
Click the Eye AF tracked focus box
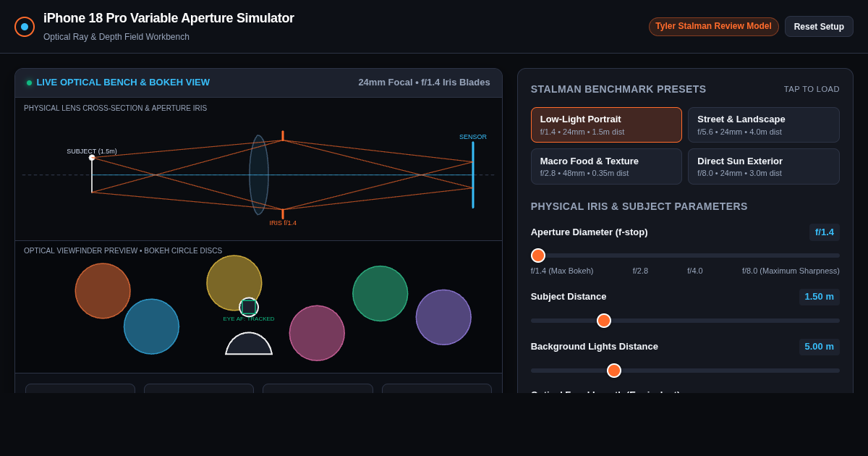point(249,307)
